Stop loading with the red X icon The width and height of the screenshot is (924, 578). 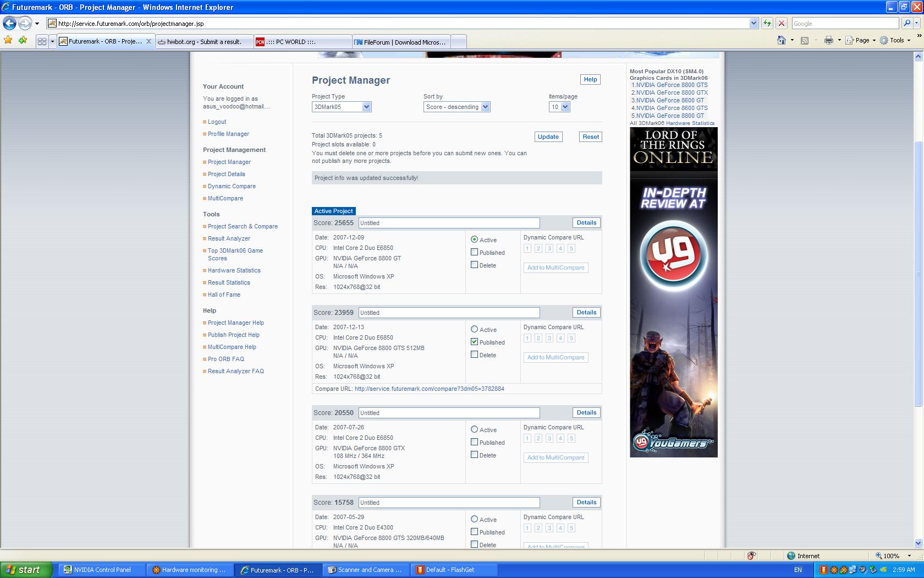tap(781, 23)
